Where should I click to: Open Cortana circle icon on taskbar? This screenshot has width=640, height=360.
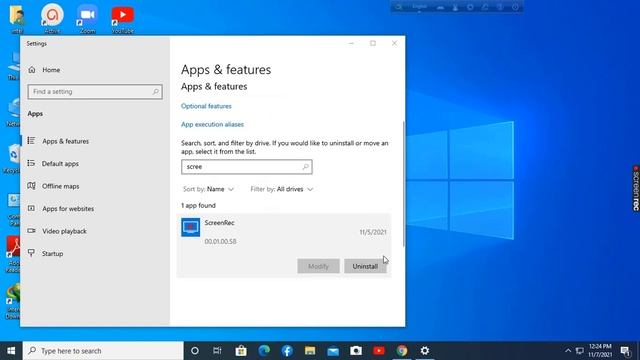pos(195,351)
